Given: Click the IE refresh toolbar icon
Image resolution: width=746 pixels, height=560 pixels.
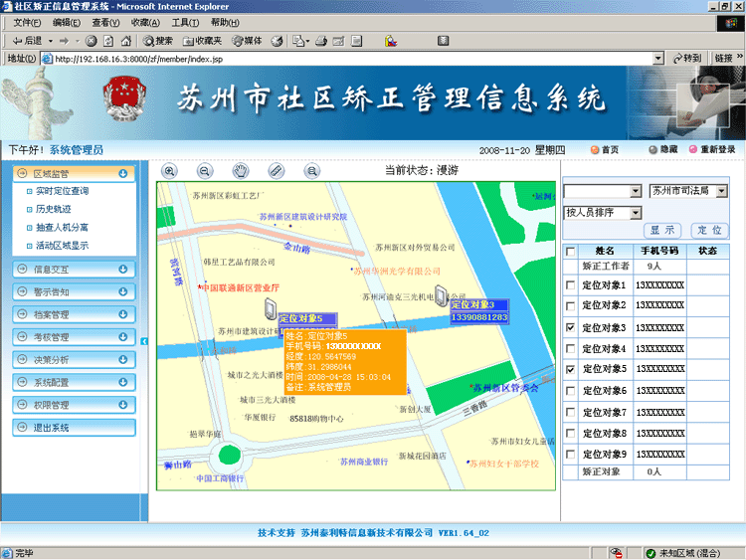Looking at the screenshot, I should point(106,41).
